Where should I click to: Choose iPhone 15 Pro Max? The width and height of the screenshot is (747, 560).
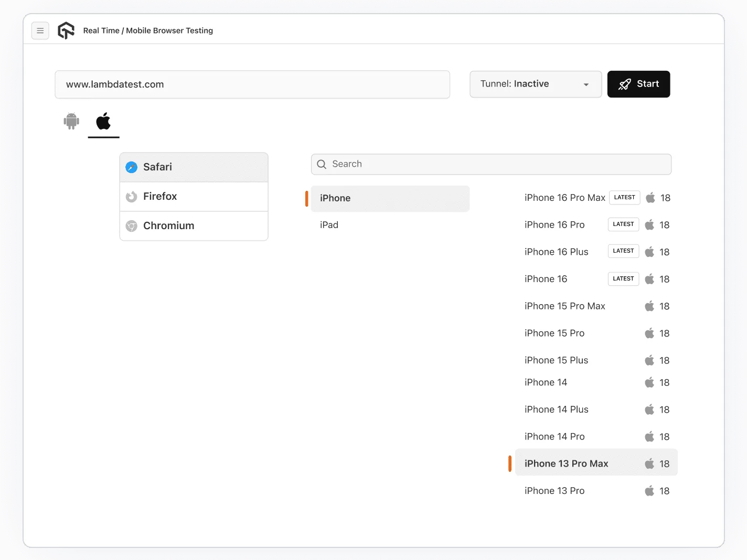click(x=564, y=306)
